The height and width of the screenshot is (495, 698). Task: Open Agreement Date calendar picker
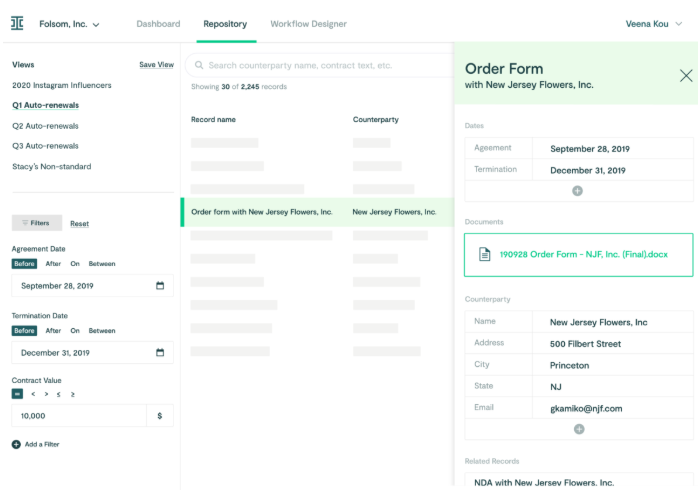(x=160, y=286)
